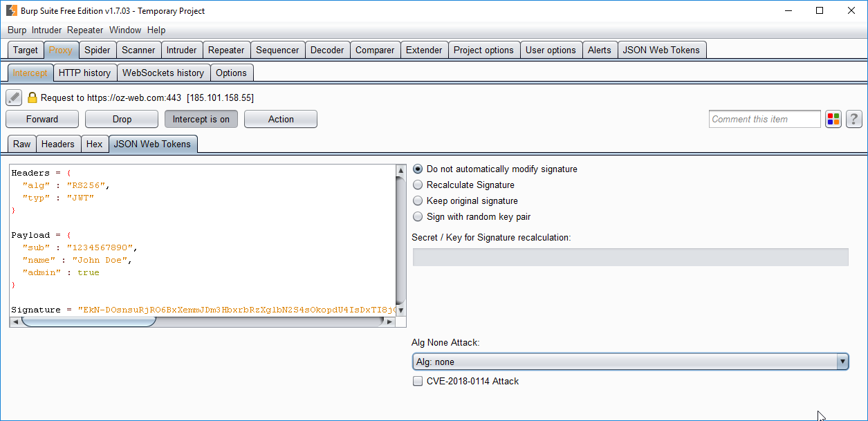868x421 pixels.
Task: Open the Help menu
Action: click(156, 30)
